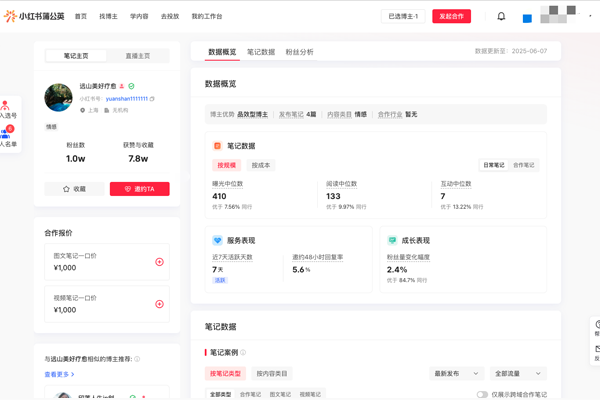
Task: Open the blurred account avatar menu
Action: 558,15
